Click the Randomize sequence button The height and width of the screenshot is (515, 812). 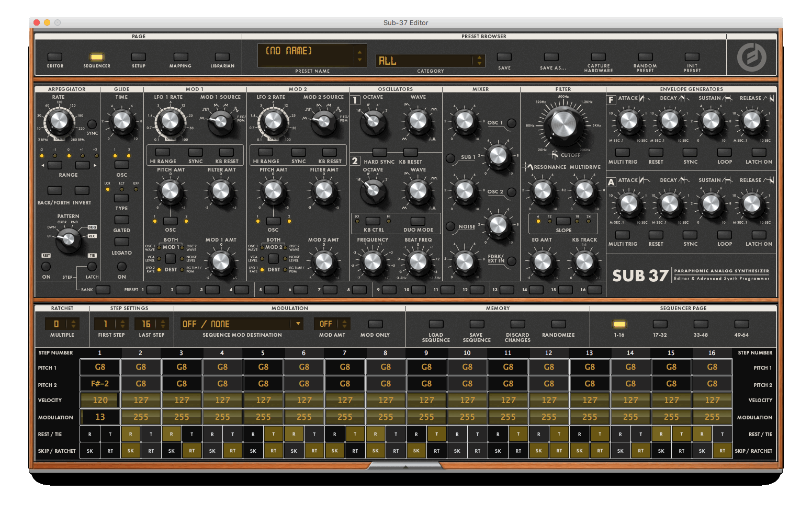(558, 325)
